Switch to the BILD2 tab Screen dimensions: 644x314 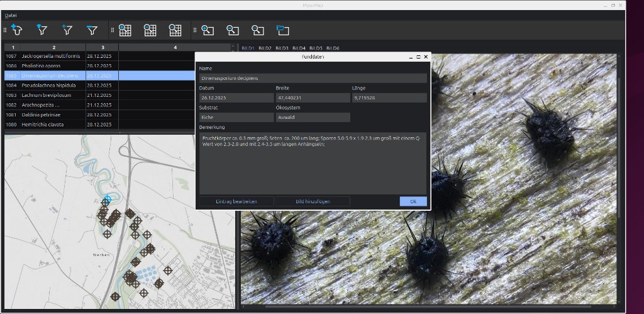click(265, 48)
